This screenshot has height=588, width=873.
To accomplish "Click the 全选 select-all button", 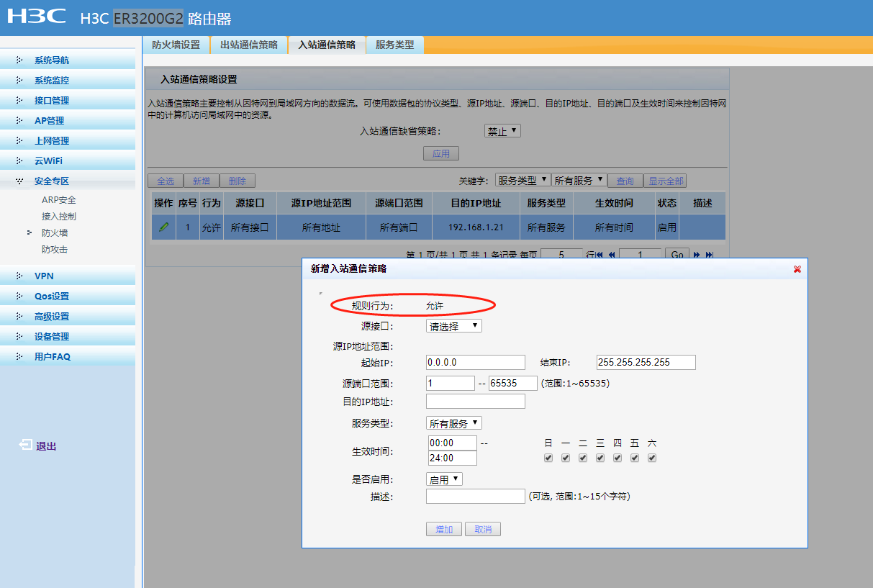I will click(x=166, y=181).
